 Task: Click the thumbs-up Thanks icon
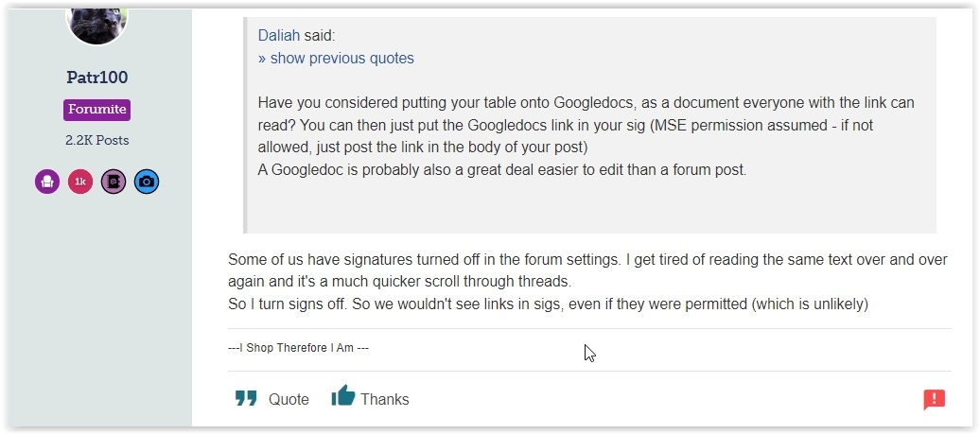(x=343, y=396)
